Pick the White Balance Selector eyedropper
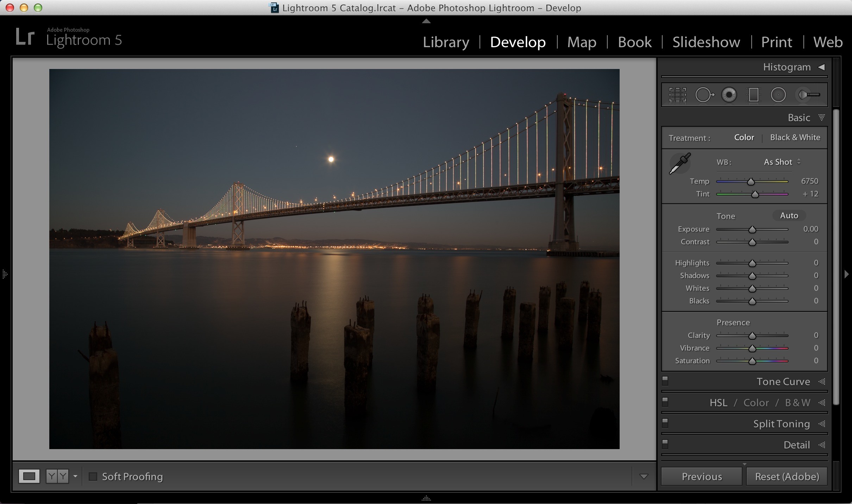 [x=680, y=163]
